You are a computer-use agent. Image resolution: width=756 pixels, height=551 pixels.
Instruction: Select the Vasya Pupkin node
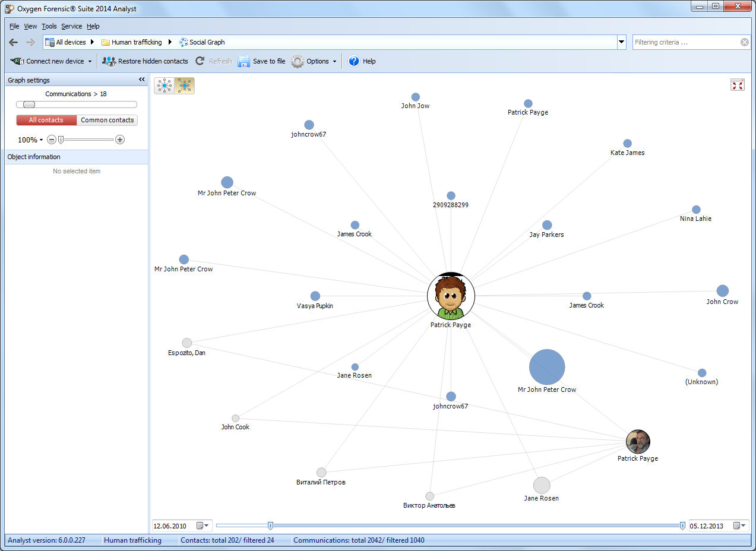tap(315, 296)
